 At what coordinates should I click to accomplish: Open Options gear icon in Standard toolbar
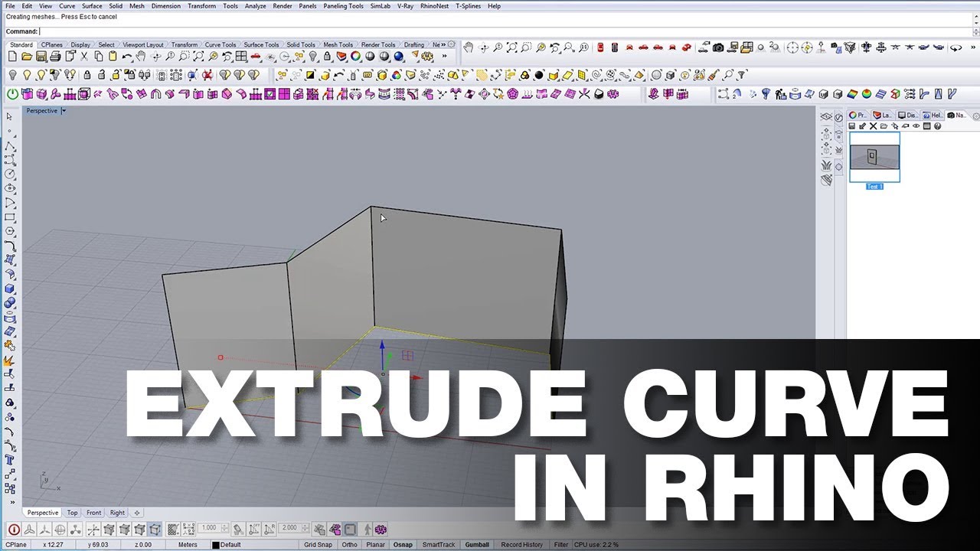pyautogui.click(x=426, y=56)
